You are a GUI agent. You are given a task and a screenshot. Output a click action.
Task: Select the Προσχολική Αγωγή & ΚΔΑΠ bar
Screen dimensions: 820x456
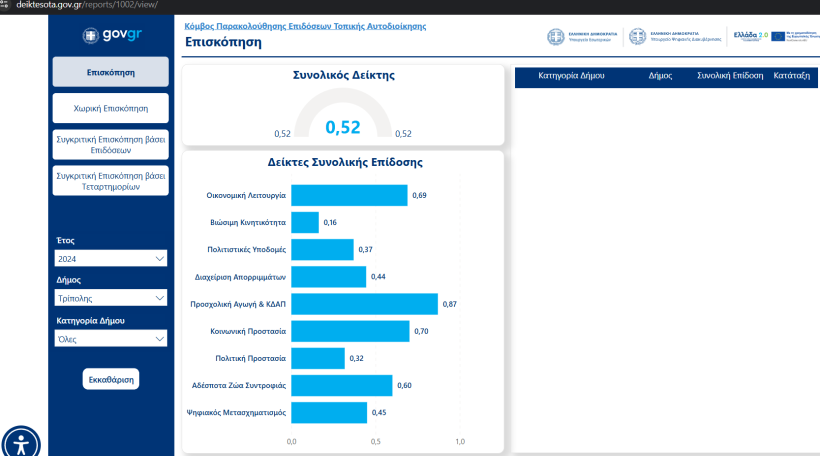tap(364, 304)
